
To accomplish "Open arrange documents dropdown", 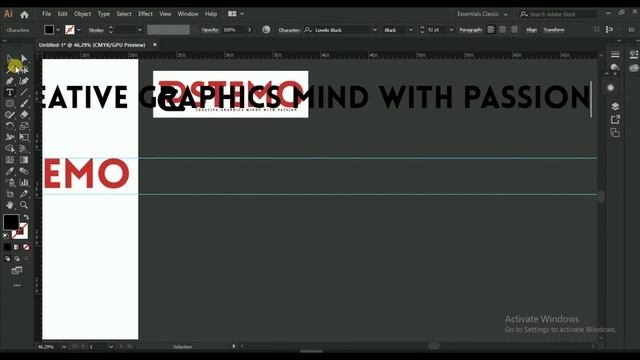I will (x=236, y=13).
